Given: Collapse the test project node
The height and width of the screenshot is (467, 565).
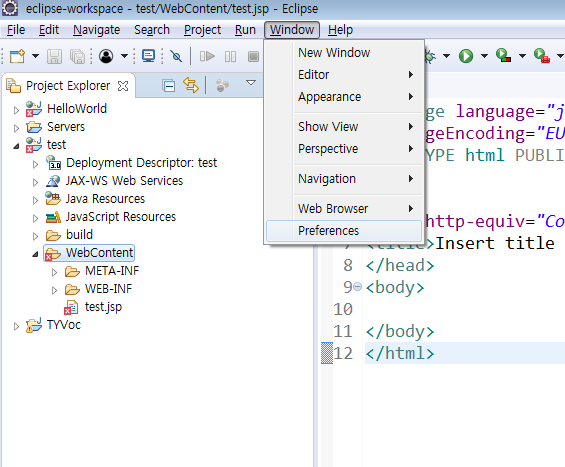Looking at the screenshot, I should point(16,146).
